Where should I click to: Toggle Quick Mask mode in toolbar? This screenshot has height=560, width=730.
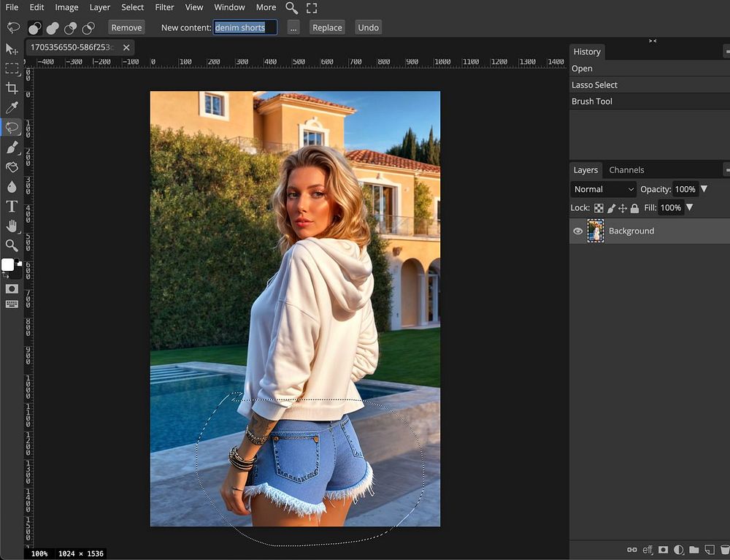pyautogui.click(x=12, y=289)
